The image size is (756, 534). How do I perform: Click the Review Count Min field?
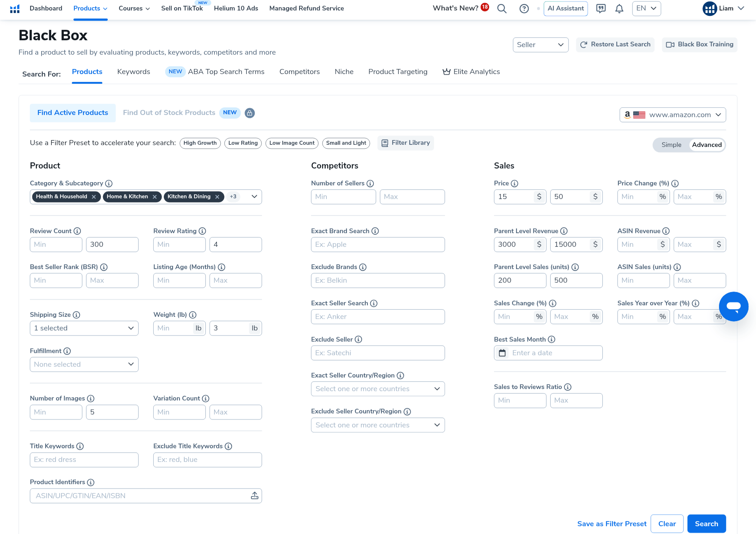(56, 245)
